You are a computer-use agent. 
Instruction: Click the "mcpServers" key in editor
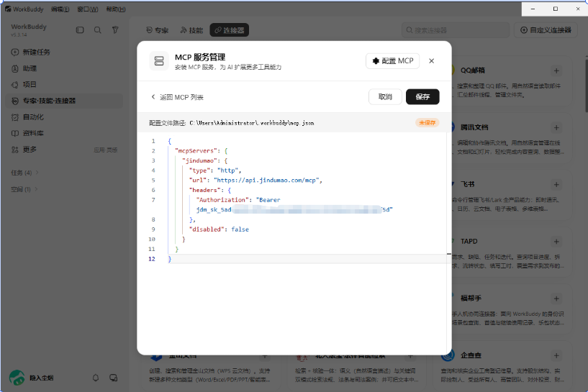pyautogui.click(x=196, y=150)
